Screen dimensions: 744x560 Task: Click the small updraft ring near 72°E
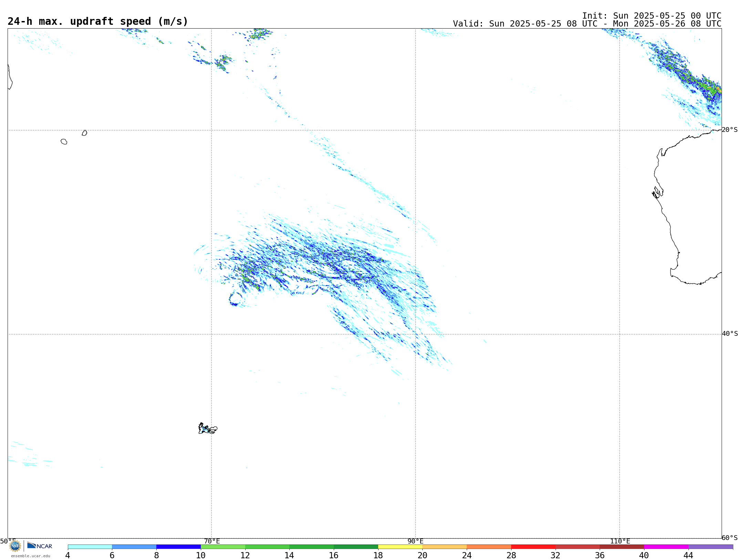click(236, 299)
